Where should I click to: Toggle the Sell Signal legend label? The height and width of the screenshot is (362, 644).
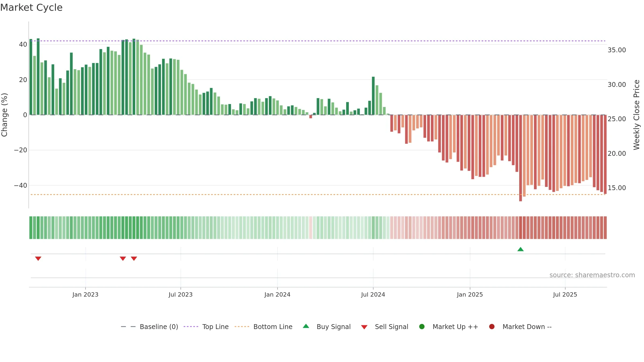(x=391, y=327)
